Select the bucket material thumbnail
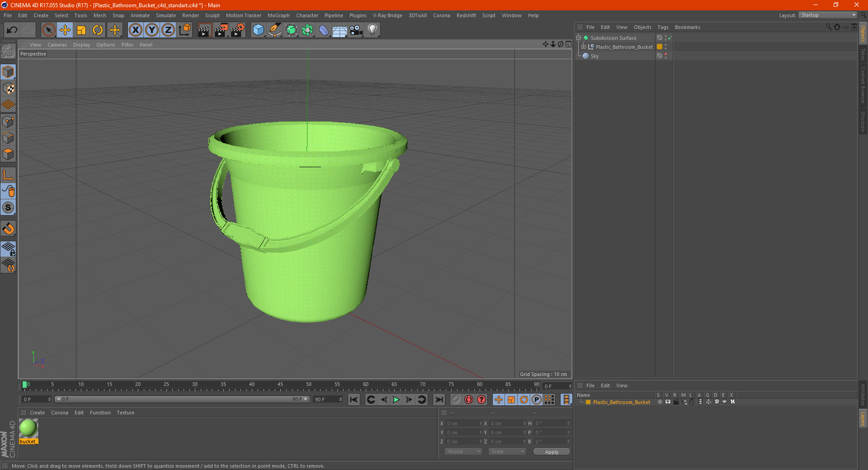Viewport: 868px width, 470px height. point(28,428)
